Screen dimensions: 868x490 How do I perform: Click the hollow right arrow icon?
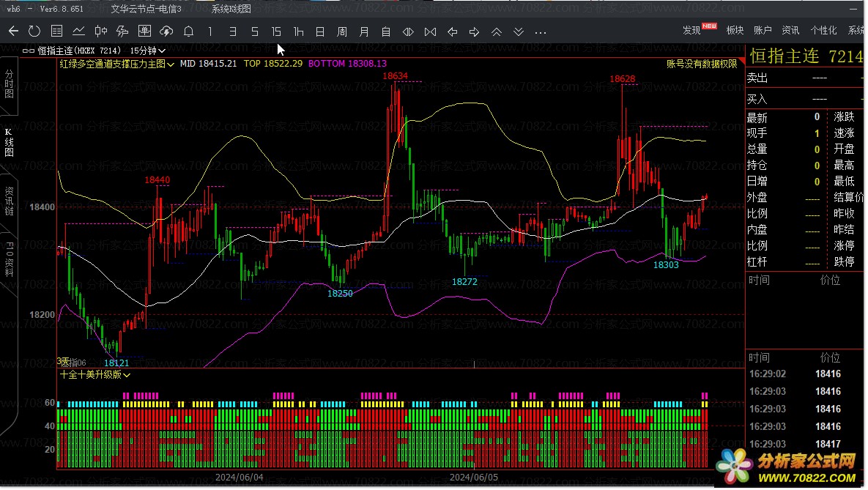pyautogui.click(x=474, y=31)
